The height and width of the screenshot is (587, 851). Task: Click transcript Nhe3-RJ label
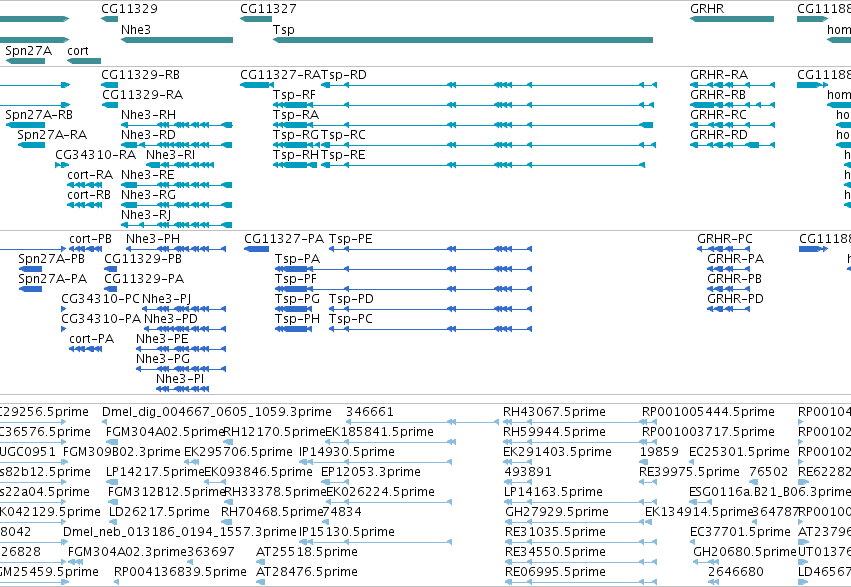(146, 215)
